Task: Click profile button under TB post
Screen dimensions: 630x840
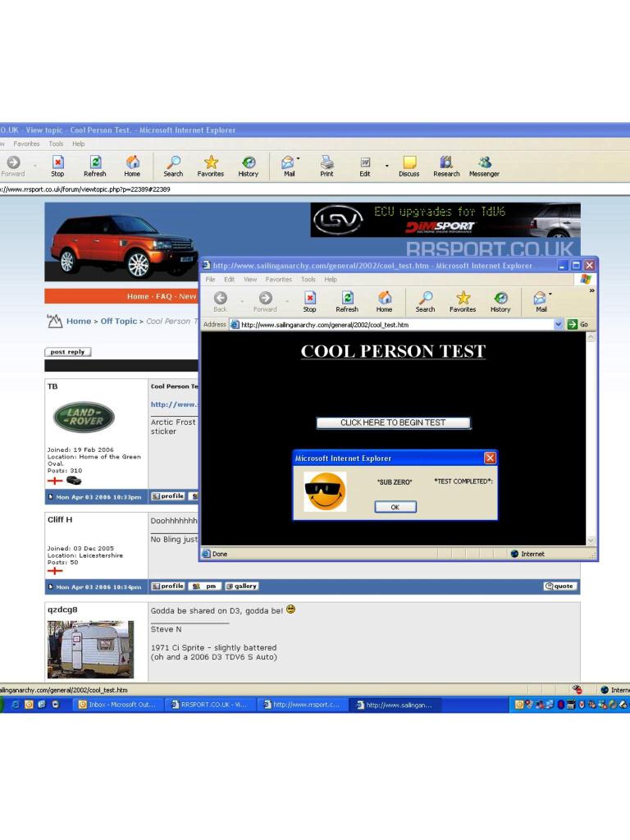Action: pyautogui.click(x=168, y=496)
